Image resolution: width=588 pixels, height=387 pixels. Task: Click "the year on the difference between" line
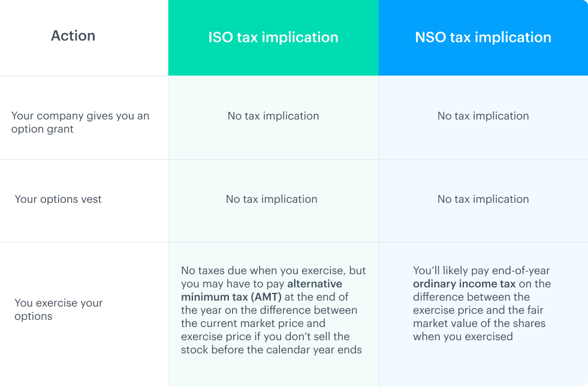coord(269,310)
